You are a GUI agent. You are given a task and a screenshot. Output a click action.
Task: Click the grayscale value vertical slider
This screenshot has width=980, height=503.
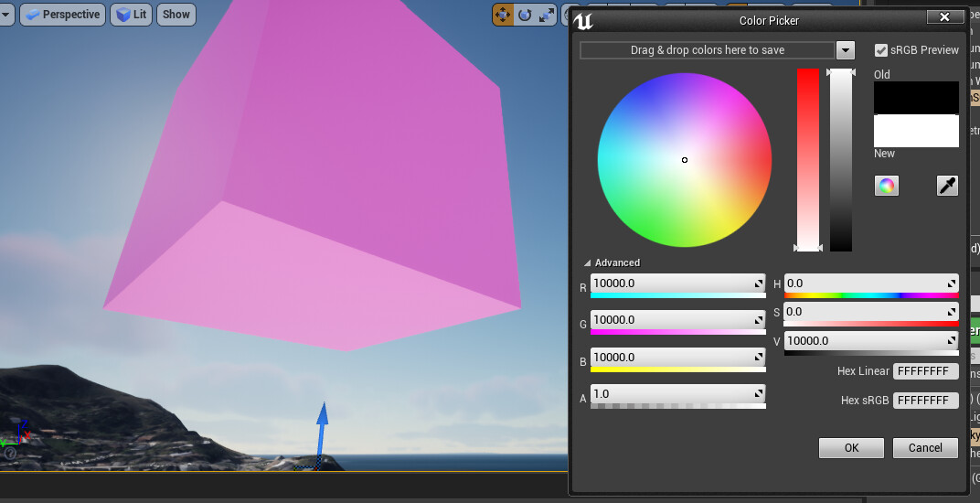(841, 160)
